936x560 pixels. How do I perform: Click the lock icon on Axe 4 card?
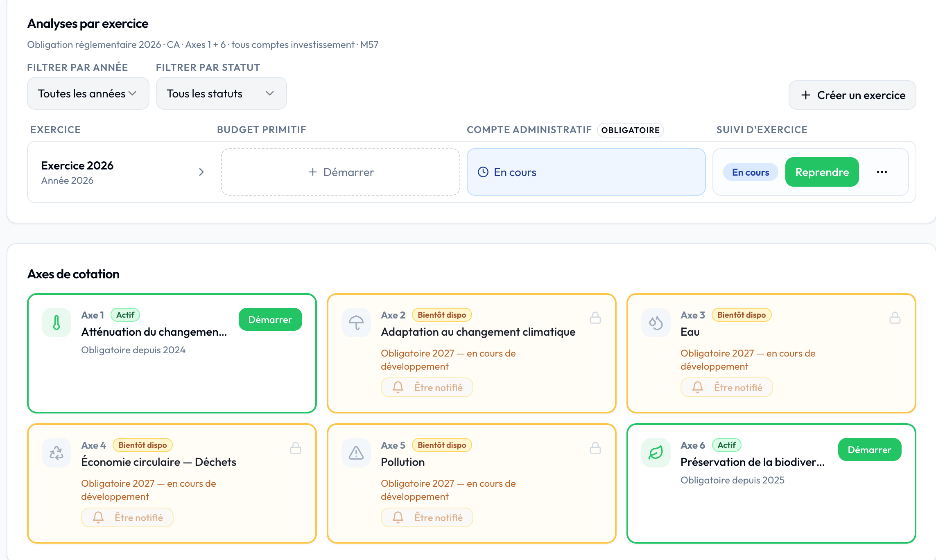[x=296, y=448]
